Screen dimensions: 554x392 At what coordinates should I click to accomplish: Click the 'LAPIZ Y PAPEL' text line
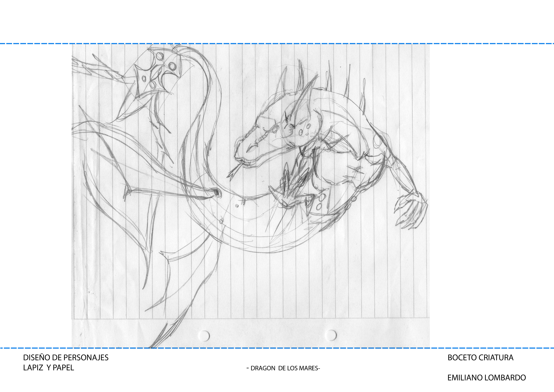coord(48,368)
